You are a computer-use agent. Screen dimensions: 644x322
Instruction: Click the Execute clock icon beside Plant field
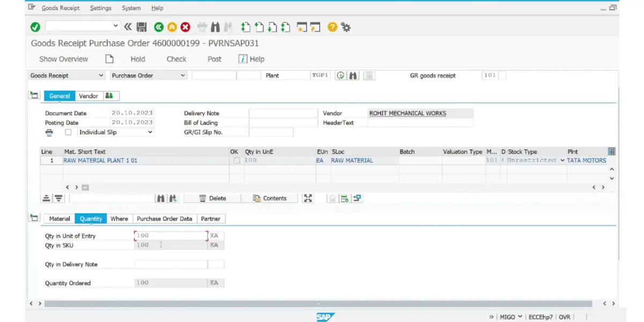(341, 76)
